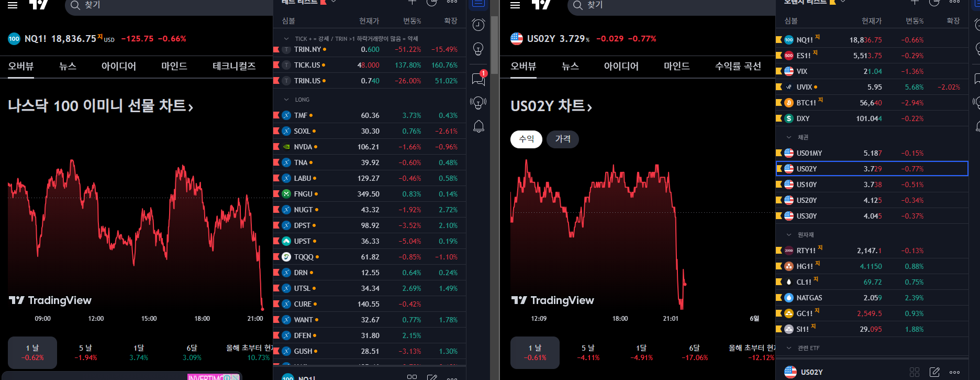Click the grid layout icon in US02Y details bar

click(915, 372)
